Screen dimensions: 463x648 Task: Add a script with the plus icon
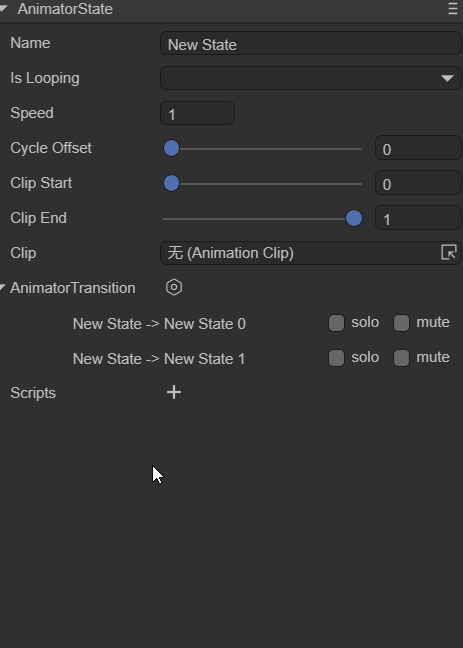point(174,392)
